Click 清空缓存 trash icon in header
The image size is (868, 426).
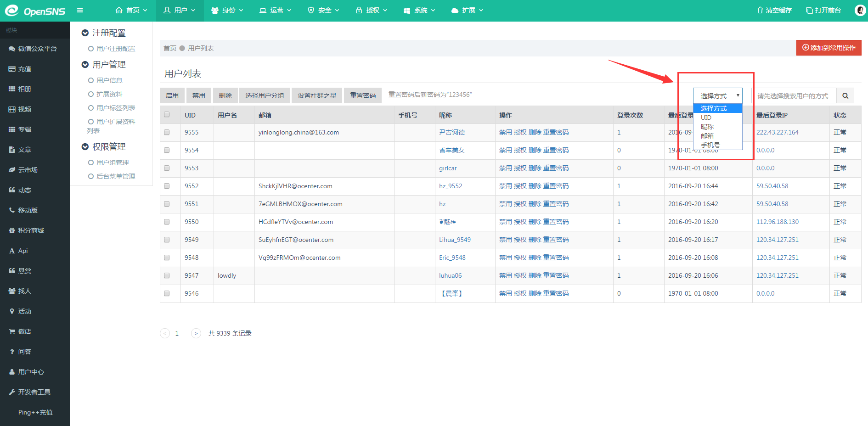point(760,10)
